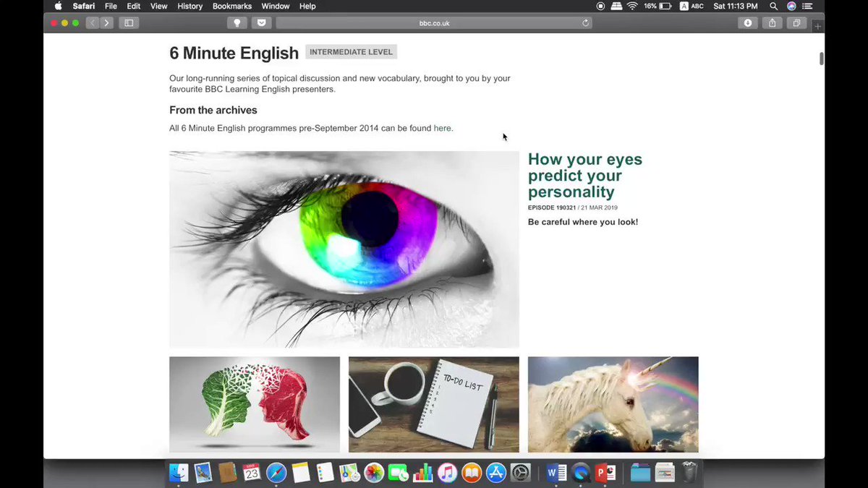868x488 pixels.
Task: Open the to-do list notebook thumbnail
Action: (x=434, y=404)
